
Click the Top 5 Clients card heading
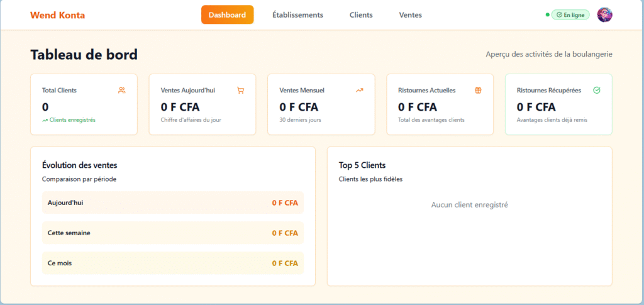coord(362,165)
